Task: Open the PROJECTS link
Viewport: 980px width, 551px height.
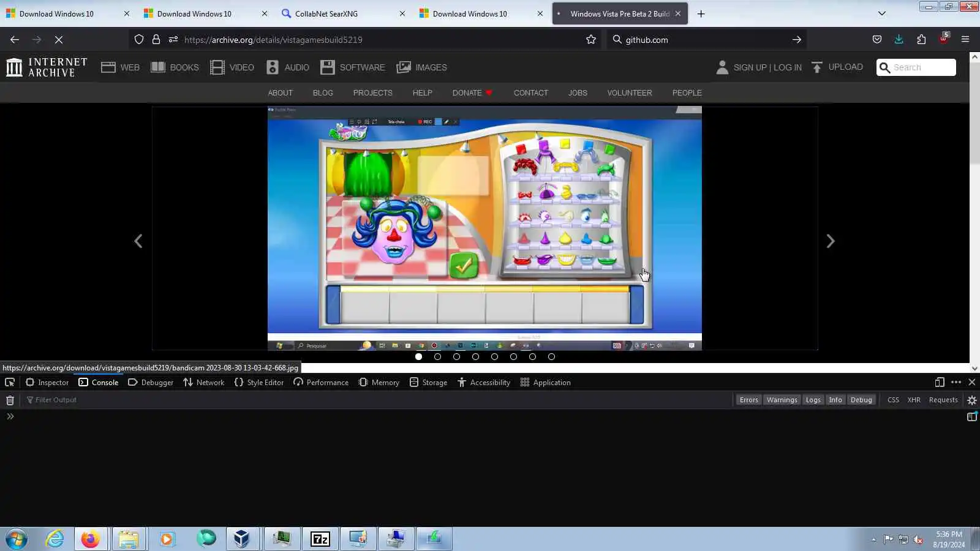Action: coord(373,93)
